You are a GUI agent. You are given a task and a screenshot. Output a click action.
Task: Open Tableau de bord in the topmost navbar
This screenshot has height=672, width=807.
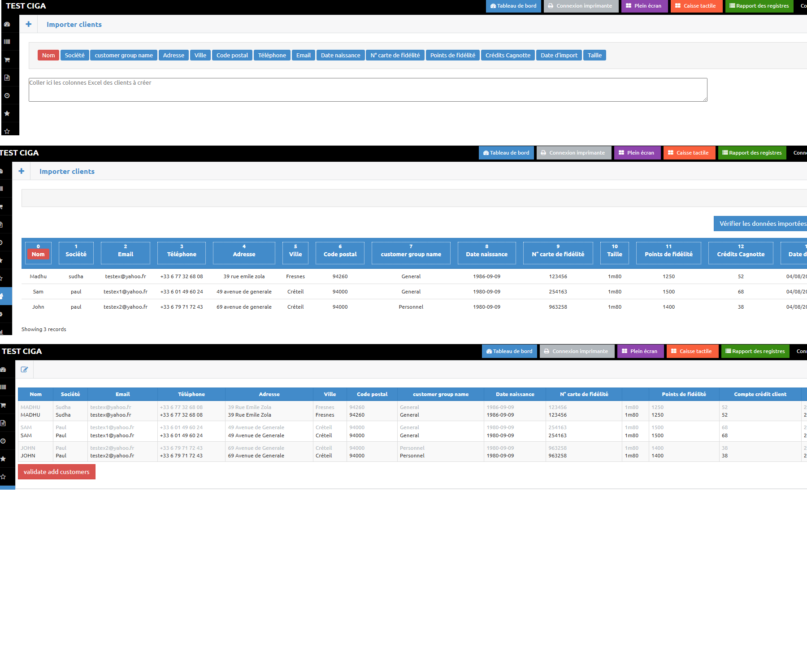513,6
